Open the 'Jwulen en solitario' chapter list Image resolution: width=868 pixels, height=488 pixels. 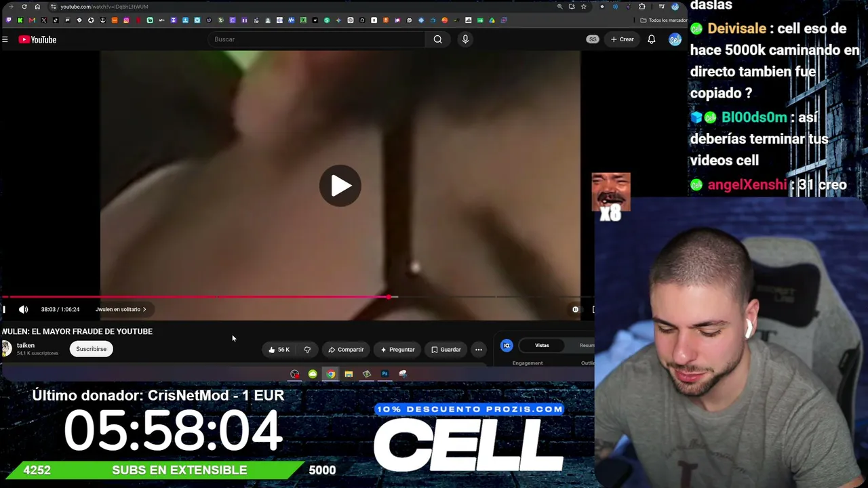[121, 310]
